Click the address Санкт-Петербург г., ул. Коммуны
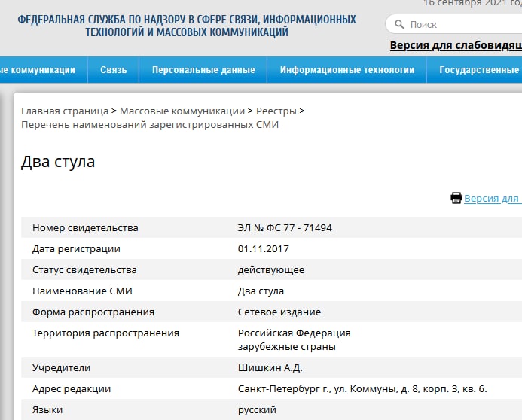Viewport: 522px width, 420px height. point(362,388)
